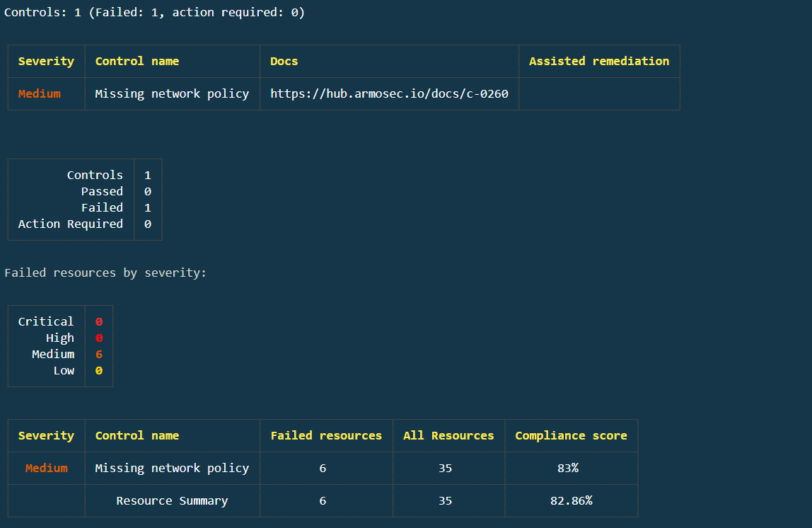
Task: Select the 'Critical' severity label
Action: pyautogui.click(x=46, y=322)
